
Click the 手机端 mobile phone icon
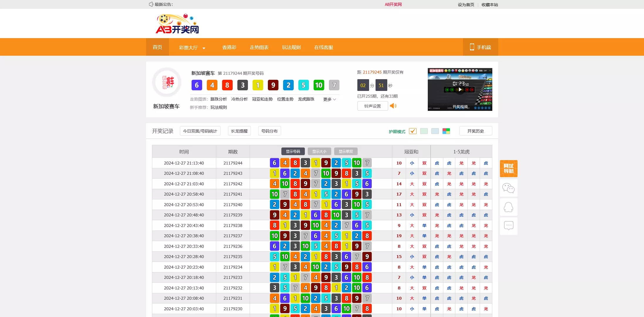point(472,47)
